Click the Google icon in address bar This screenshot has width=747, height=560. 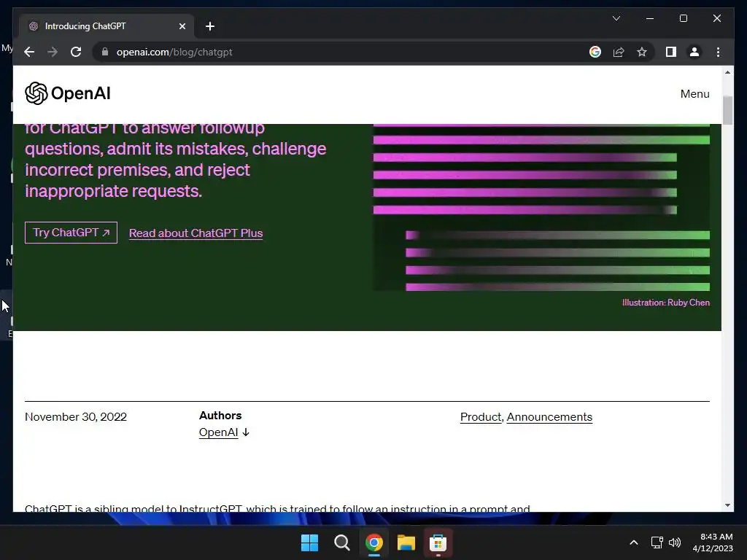coord(595,52)
